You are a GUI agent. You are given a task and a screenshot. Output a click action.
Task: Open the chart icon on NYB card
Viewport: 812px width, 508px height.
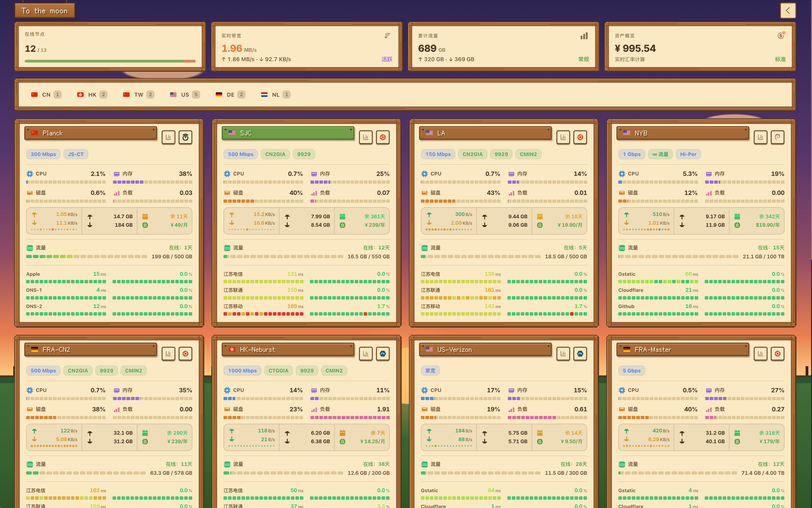[761, 137]
